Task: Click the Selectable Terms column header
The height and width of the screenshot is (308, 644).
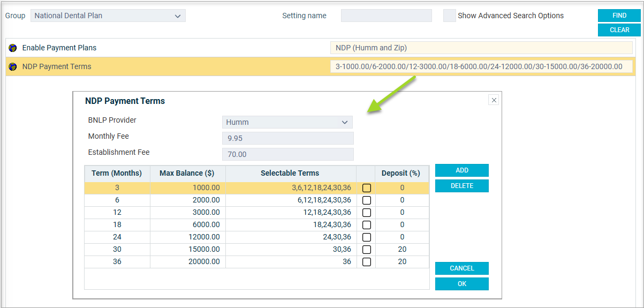Action: [x=291, y=173]
